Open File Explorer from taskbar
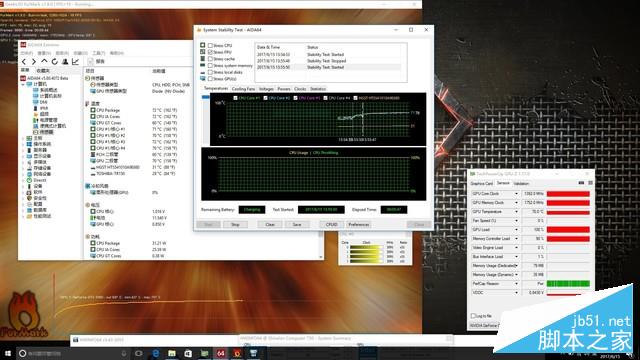The width and height of the screenshot is (640, 360). pyautogui.click(x=172, y=353)
